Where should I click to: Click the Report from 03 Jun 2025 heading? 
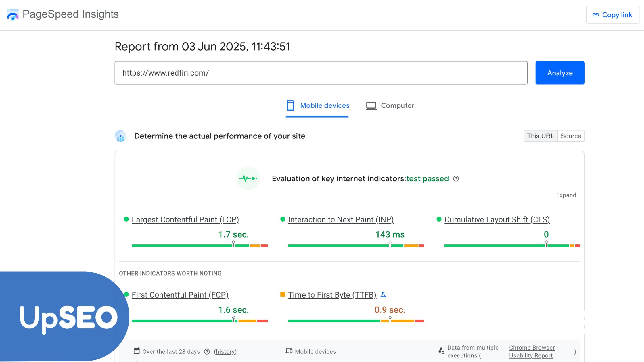pos(202,47)
